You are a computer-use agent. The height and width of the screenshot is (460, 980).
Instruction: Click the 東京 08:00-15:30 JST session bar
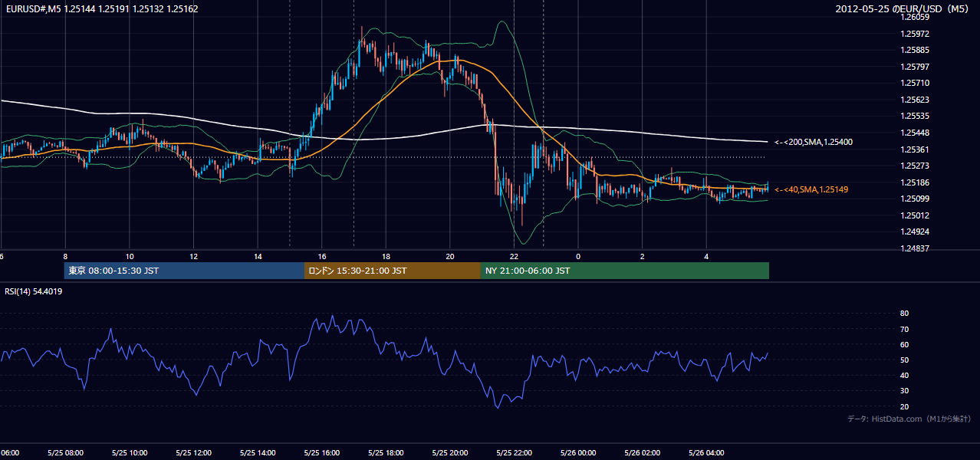(185, 271)
